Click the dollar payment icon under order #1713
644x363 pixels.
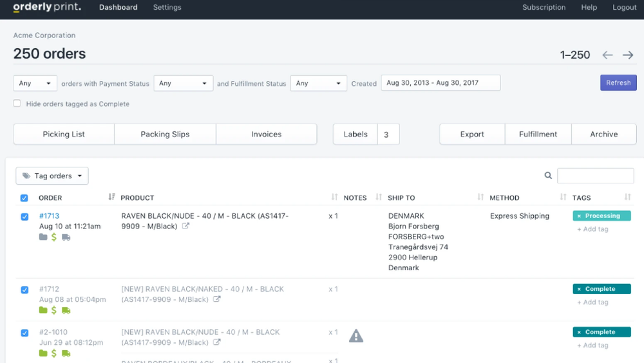(54, 237)
